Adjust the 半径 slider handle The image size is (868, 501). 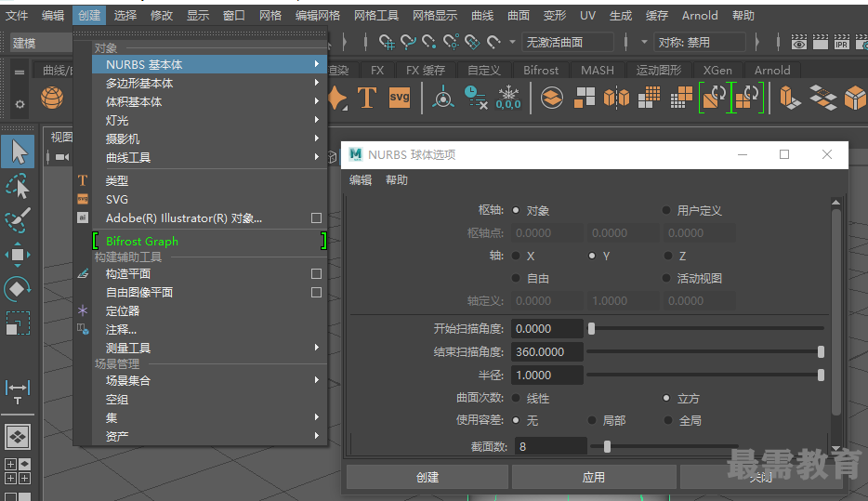click(821, 375)
